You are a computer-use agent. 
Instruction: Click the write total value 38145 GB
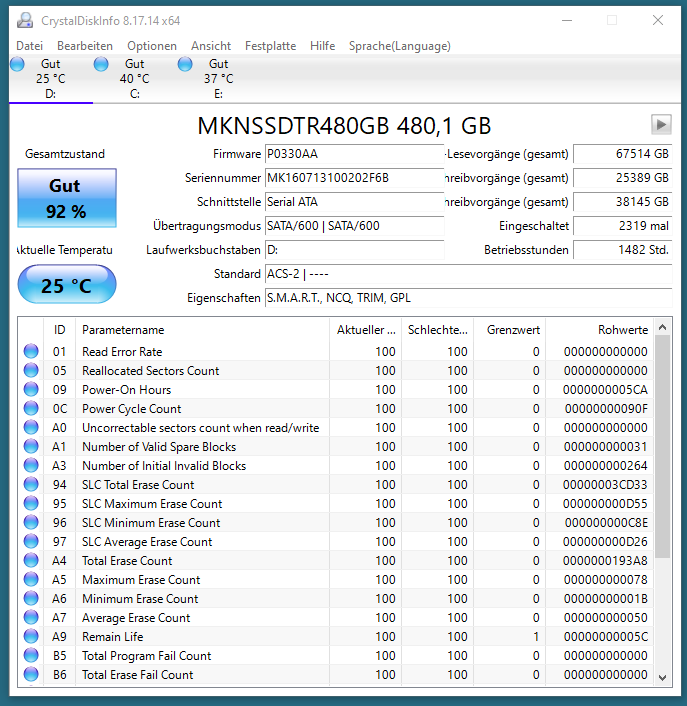click(623, 202)
